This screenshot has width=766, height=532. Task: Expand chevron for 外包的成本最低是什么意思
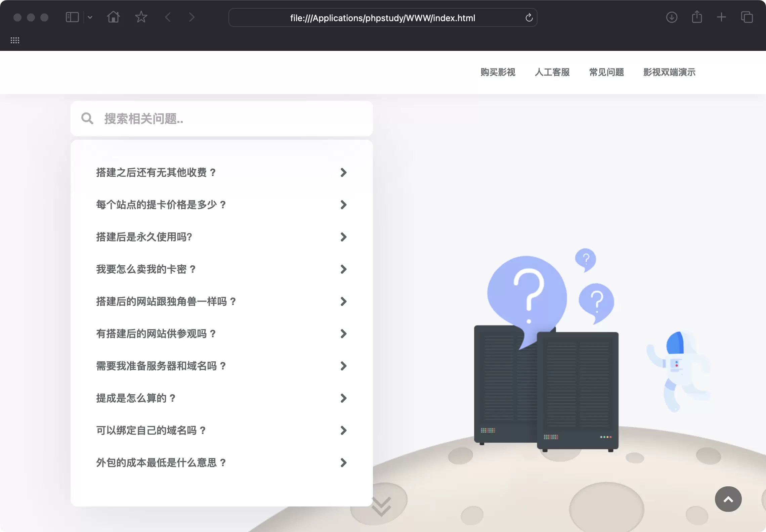tap(343, 463)
